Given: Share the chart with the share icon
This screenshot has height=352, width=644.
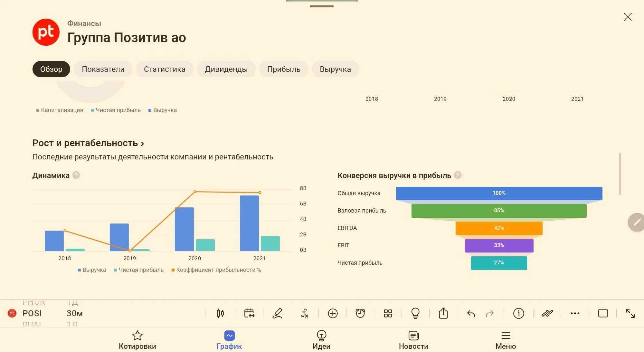Looking at the screenshot, I should point(443,313).
